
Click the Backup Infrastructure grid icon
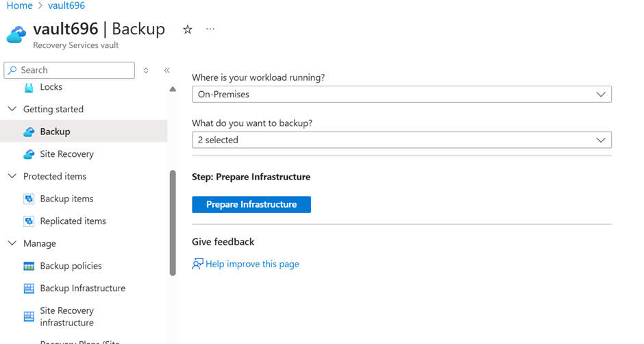(x=29, y=288)
